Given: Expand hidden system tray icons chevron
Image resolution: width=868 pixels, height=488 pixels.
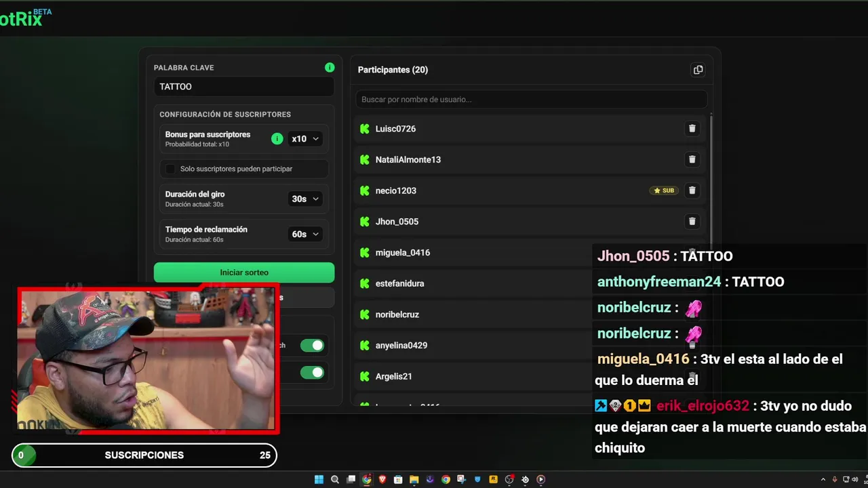Looking at the screenshot, I should (823, 479).
